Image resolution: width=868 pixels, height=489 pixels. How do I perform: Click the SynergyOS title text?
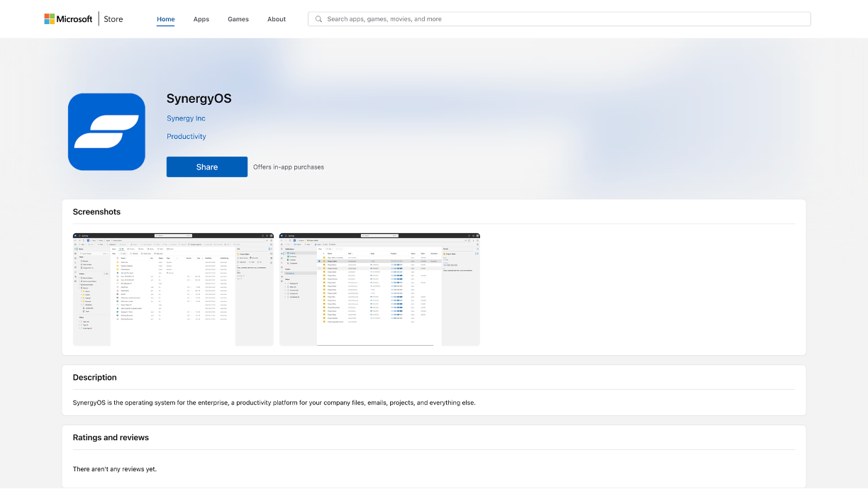pyautogui.click(x=199, y=99)
